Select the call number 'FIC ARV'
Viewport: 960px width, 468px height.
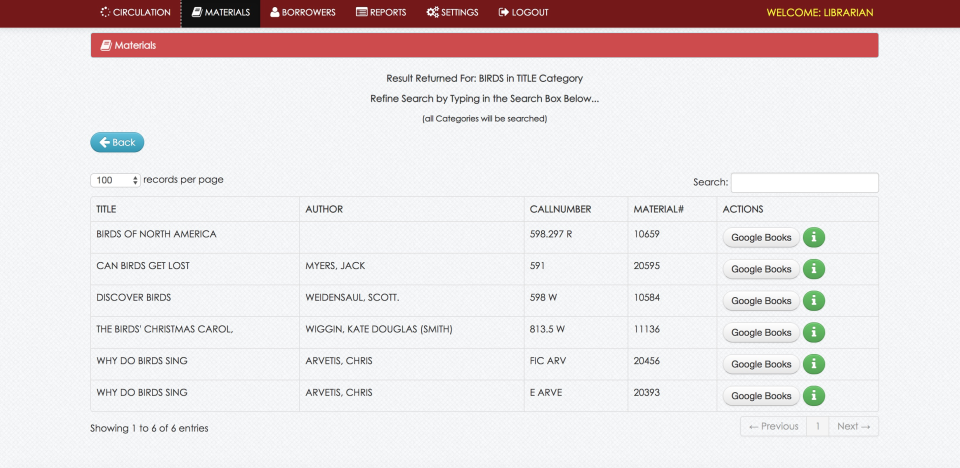[548, 361]
